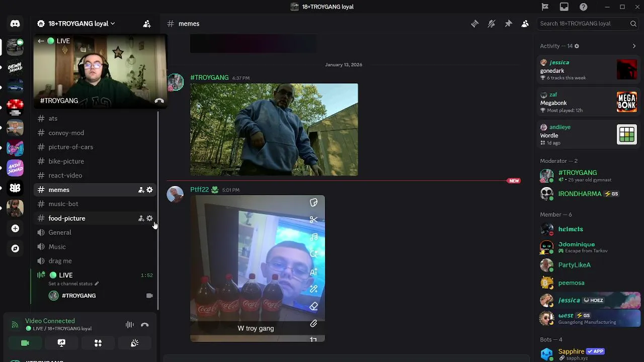The image size is (644, 362).
Task: Open zaf's Megabonk activity card
Action: click(x=588, y=103)
